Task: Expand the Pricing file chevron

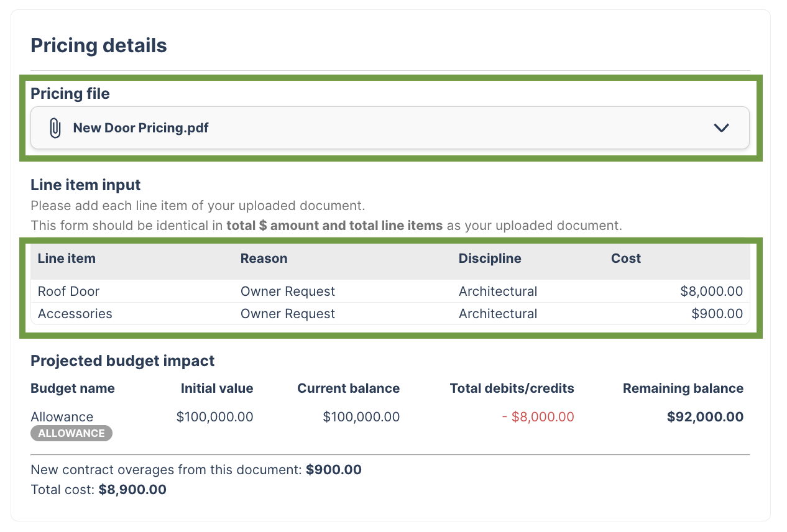Action: click(x=721, y=128)
